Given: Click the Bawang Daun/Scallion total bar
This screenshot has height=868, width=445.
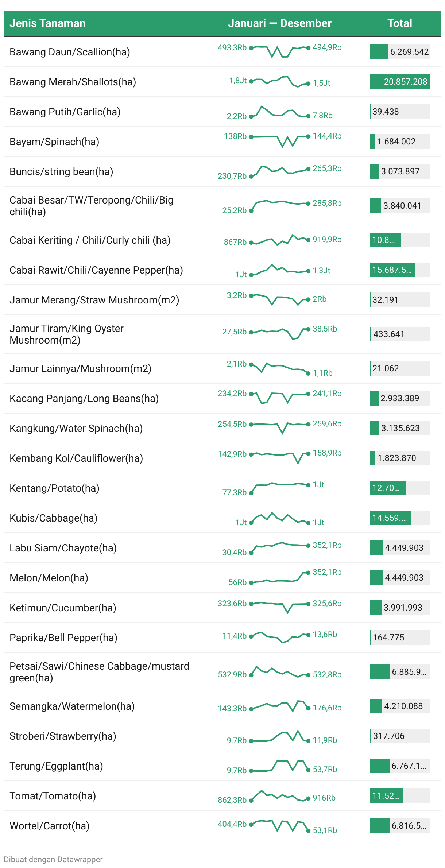Looking at the screenshot, I should 399,52.
